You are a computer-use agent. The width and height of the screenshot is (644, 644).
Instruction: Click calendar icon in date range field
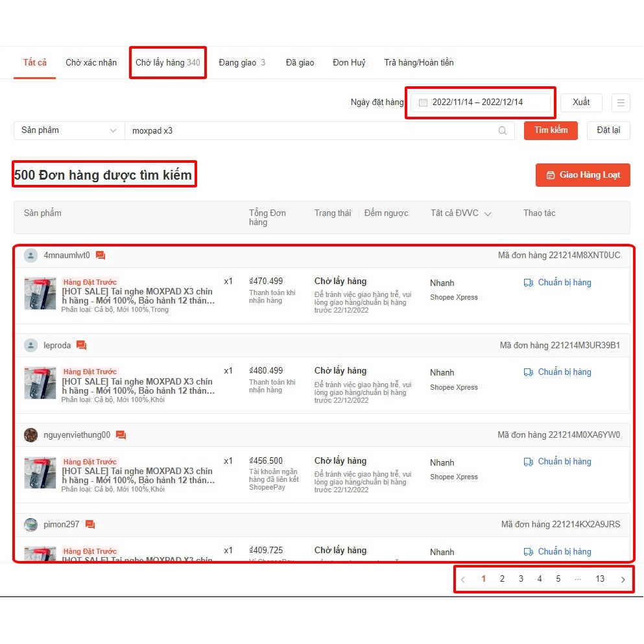click(x=423, y=102)
